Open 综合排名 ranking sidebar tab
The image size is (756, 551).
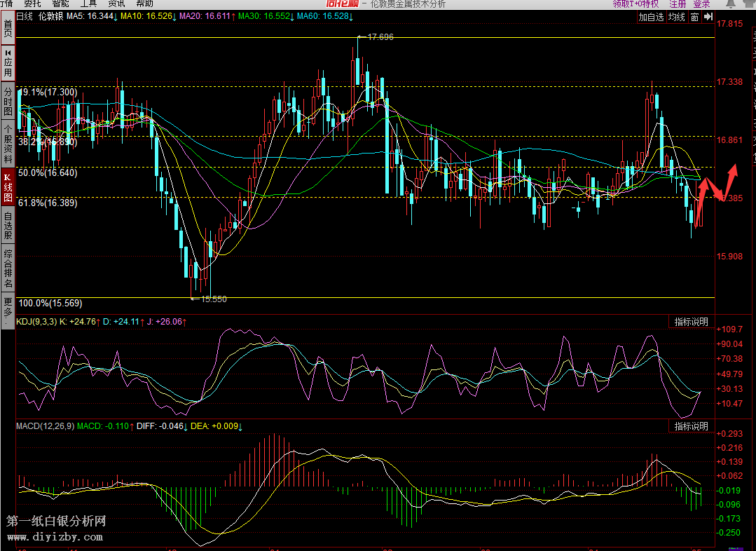point(8,269)
